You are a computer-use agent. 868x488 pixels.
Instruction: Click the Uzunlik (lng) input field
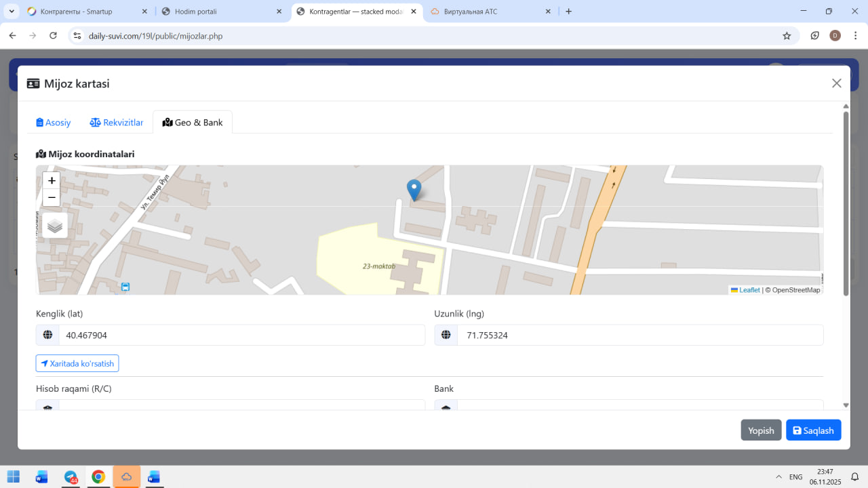pyautogui.click(x=639, y=335)
